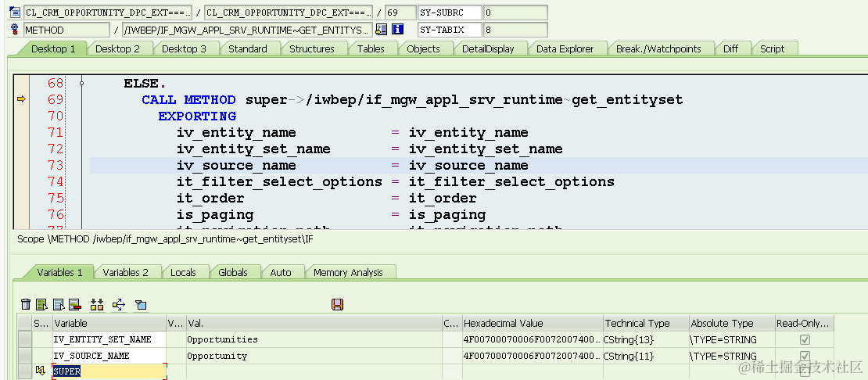Click the trash delete icon in Variables toolbar
The image size is (868, 380).
(x=26, y=304)
